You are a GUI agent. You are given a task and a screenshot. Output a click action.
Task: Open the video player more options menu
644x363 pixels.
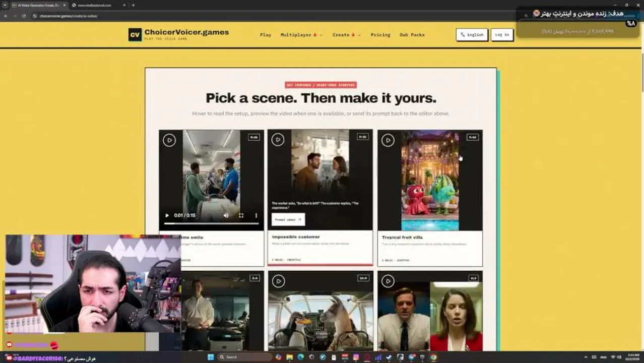pyautogui.click(x=256, y=215)
